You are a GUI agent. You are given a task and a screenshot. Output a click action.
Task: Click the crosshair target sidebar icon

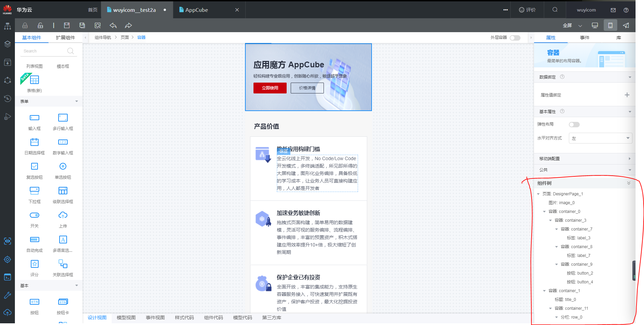pyautogui.click(x=7, y=260)
